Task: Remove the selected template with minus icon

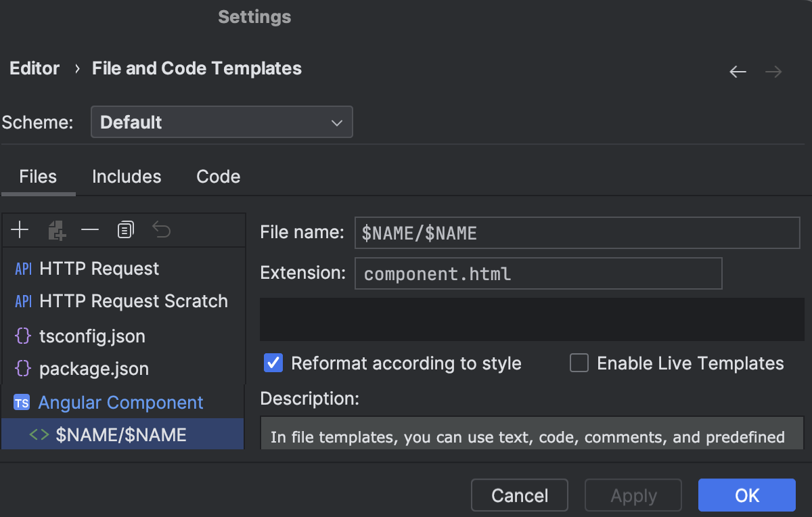Action: click(x=90, y=229)
